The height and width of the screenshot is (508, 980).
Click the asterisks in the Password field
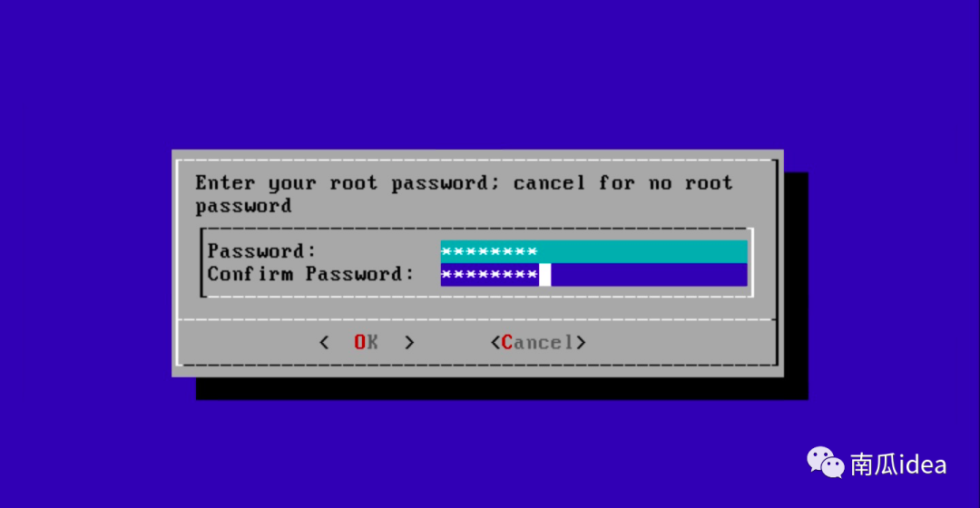[489, 251]
